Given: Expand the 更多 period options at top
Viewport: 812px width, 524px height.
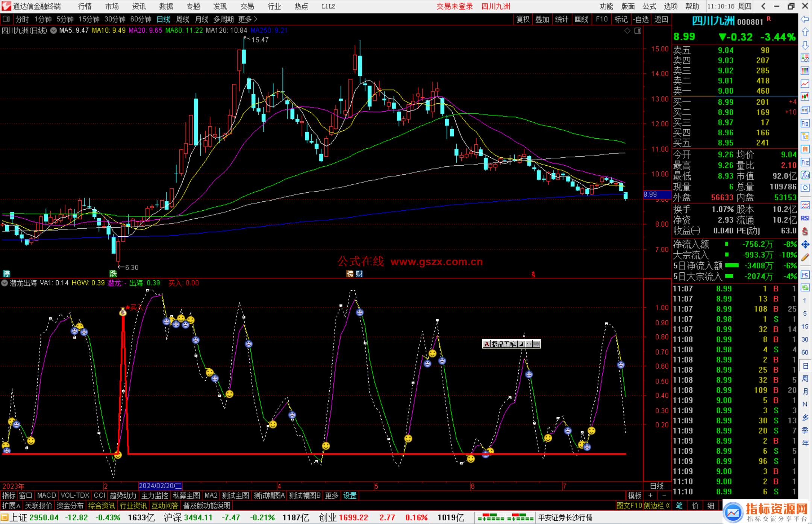Looking at the screenshot, I should [248, 19].
